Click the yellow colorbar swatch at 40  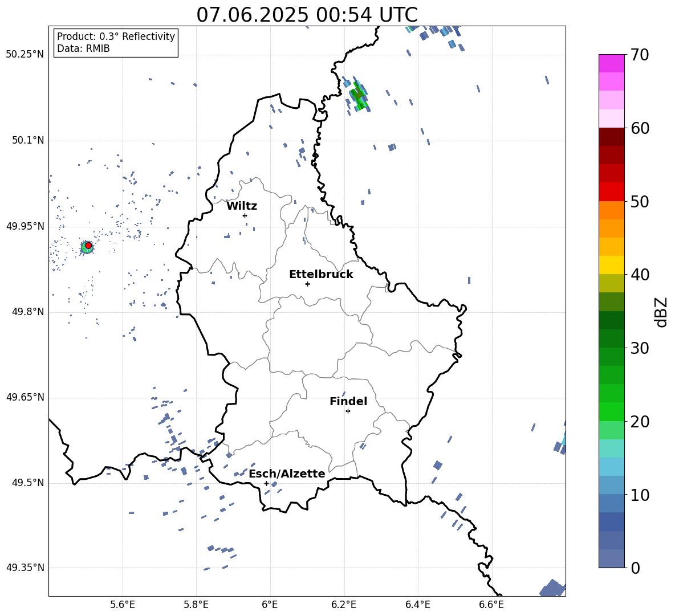(x=612, y=265)
